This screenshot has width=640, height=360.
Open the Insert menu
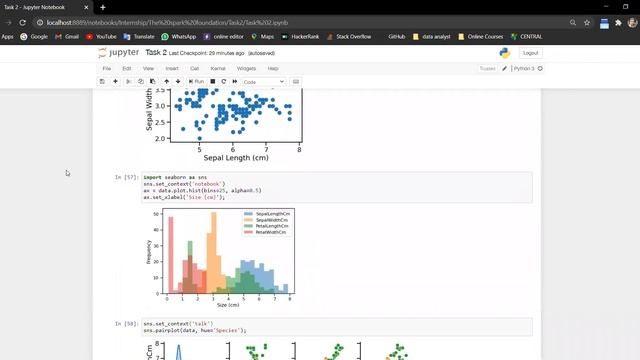tap(172, 69)
